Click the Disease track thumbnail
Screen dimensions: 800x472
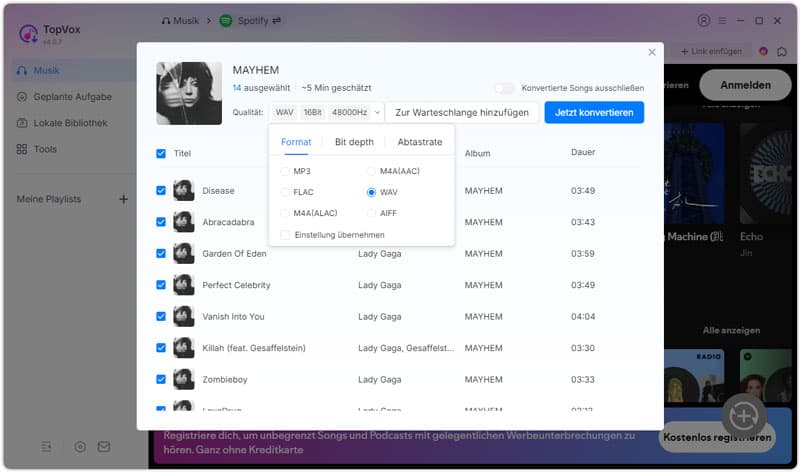point(184,191)
